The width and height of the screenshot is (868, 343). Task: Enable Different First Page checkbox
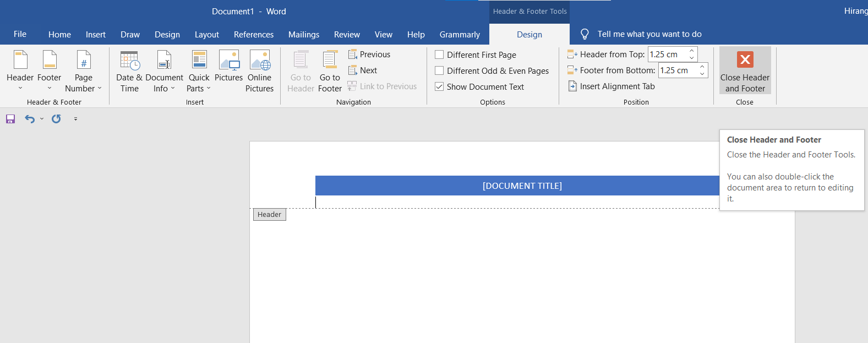click(x=439, y=55)
